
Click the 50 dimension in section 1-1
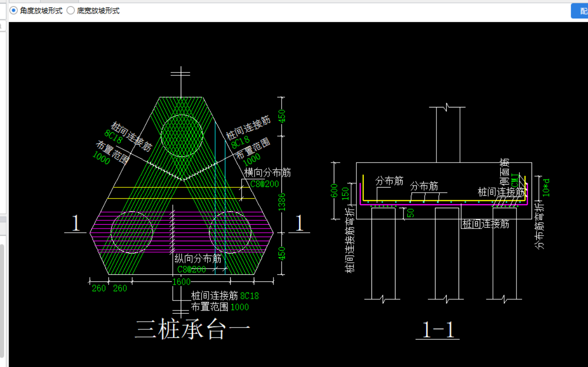410,213
